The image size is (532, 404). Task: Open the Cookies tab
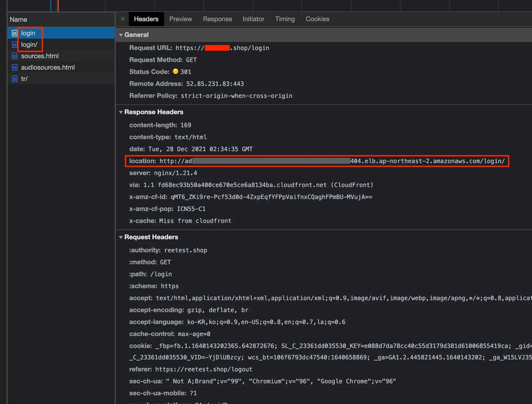[317, 19]
